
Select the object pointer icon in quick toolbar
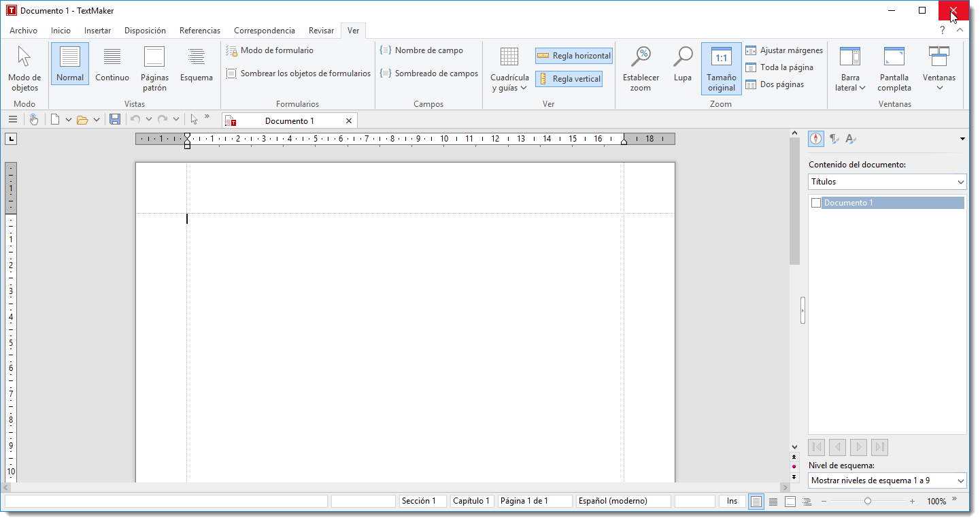[194, 120]
